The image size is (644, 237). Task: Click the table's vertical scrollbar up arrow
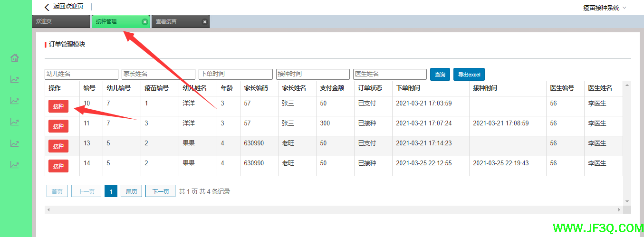point(627,85)
